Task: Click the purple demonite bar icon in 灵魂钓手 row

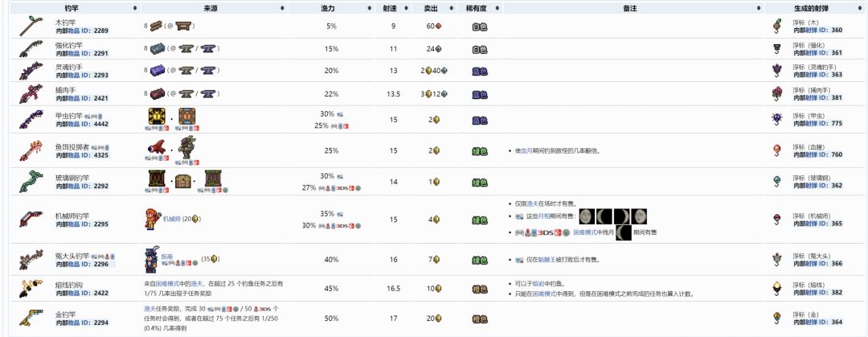Action: coord(158,71)
